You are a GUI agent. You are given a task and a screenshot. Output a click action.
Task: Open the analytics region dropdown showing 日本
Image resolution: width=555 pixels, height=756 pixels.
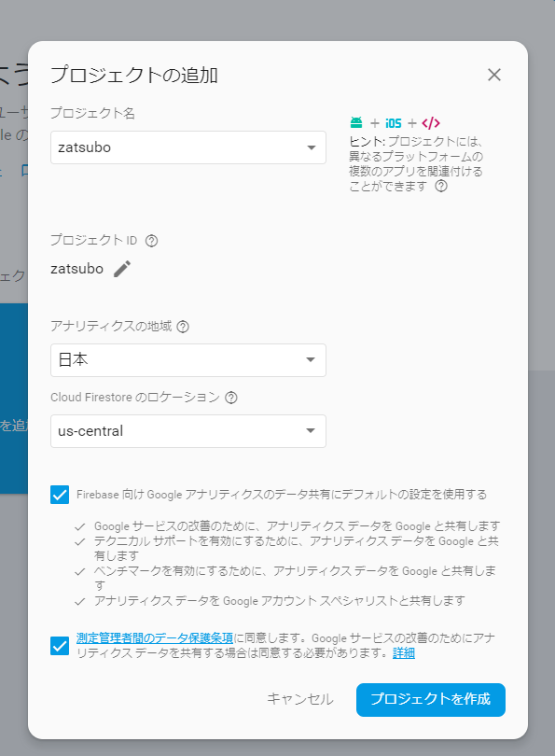pyautogui.click(x=187, y=359)
